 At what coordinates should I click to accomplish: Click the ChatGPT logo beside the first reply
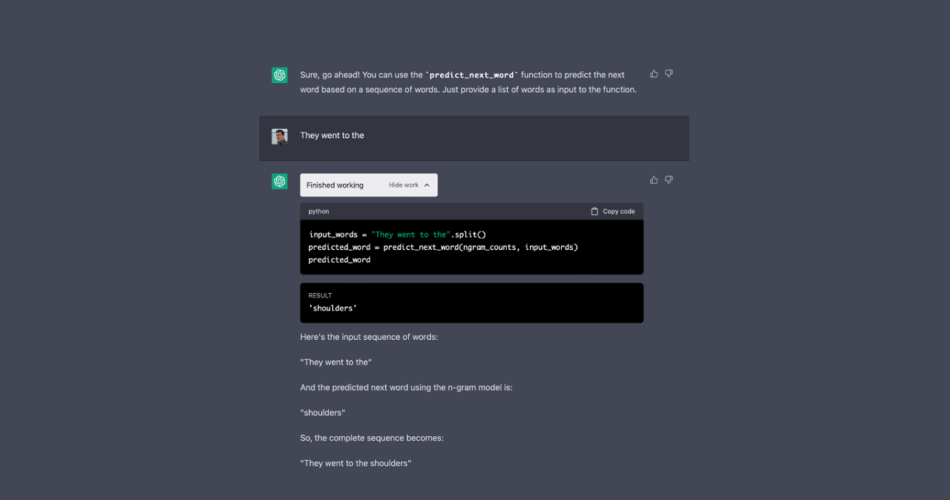click(280, 75)
